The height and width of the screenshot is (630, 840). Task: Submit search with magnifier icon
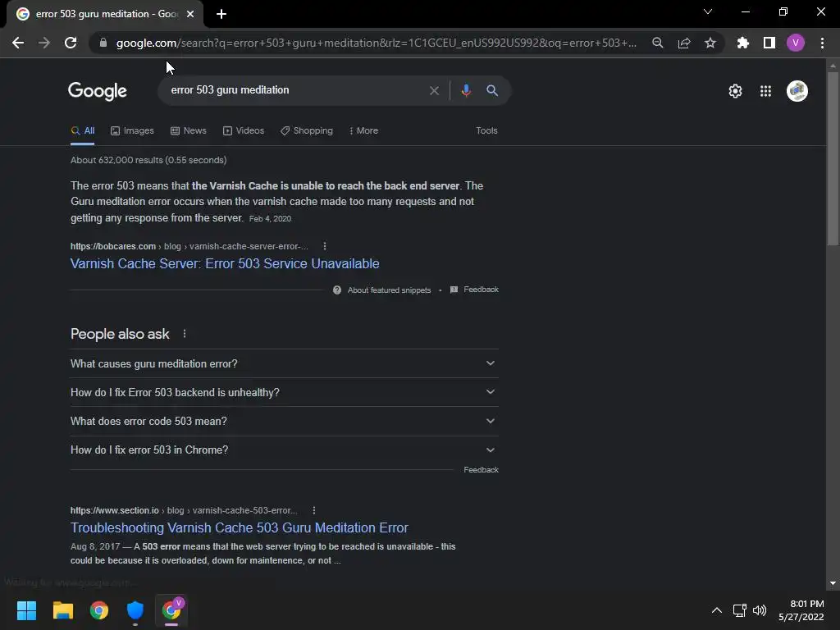click(492, 90)
